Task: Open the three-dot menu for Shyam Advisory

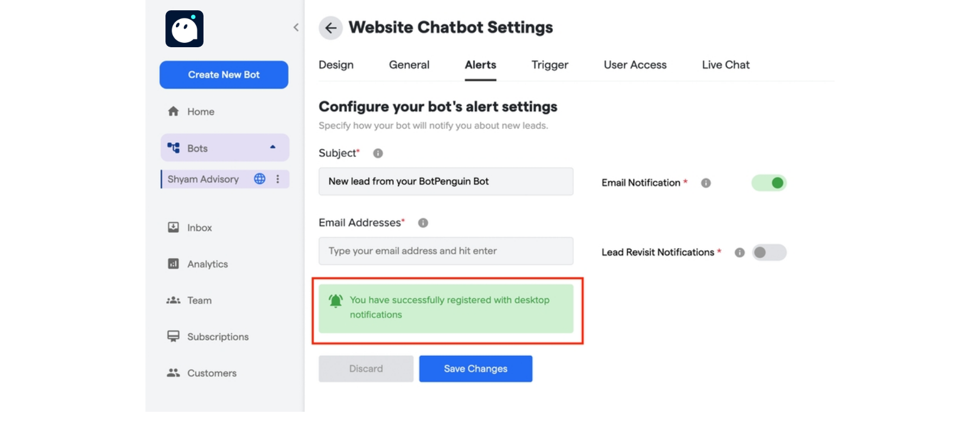Action: pyautogui.click(x=278, y=179)
